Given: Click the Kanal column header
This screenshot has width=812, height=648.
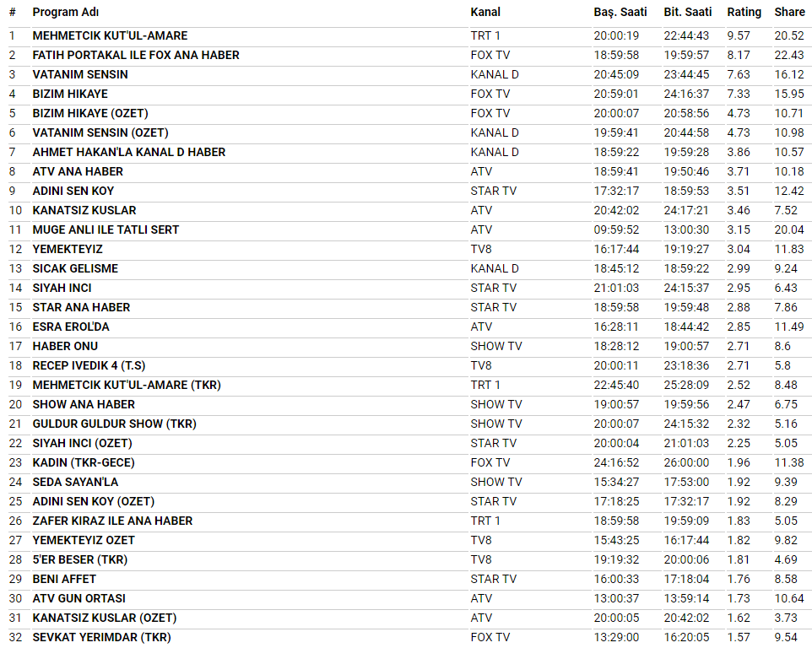Looking at the screenshot, I should (x=485, y=12).
